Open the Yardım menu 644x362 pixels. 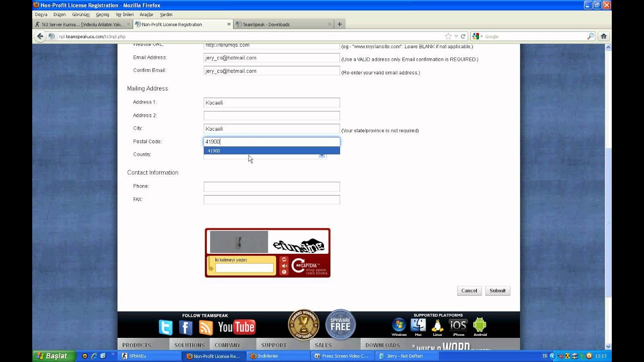coord(166,15)
